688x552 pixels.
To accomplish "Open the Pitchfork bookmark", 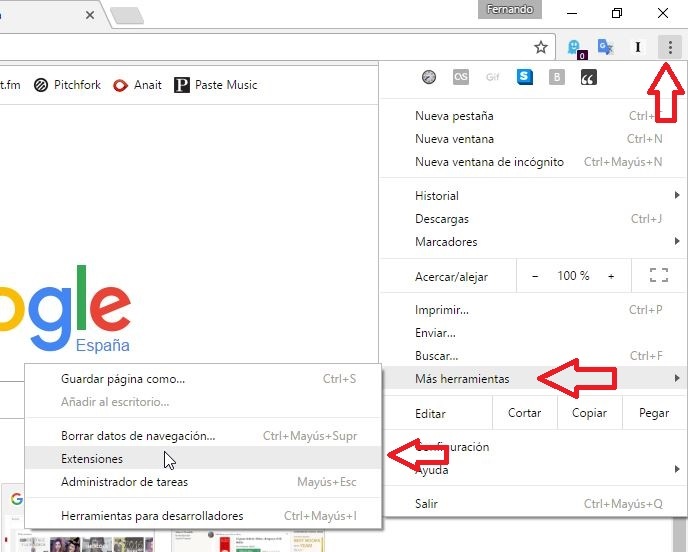I will click(68, 85).
